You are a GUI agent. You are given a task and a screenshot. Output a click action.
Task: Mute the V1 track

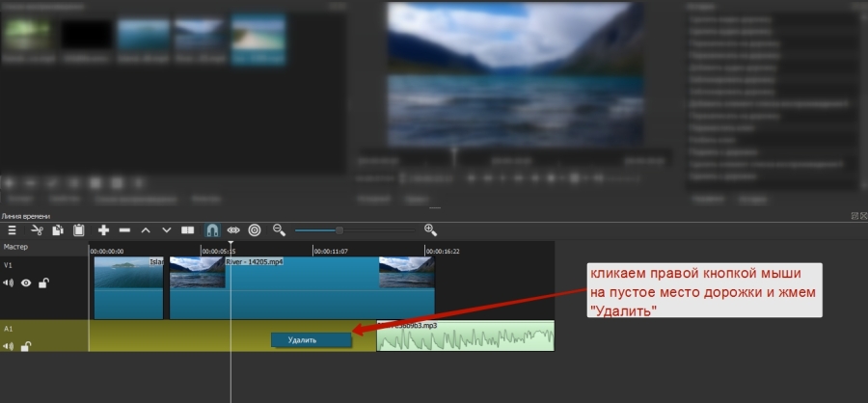click(x=9, y=283)
